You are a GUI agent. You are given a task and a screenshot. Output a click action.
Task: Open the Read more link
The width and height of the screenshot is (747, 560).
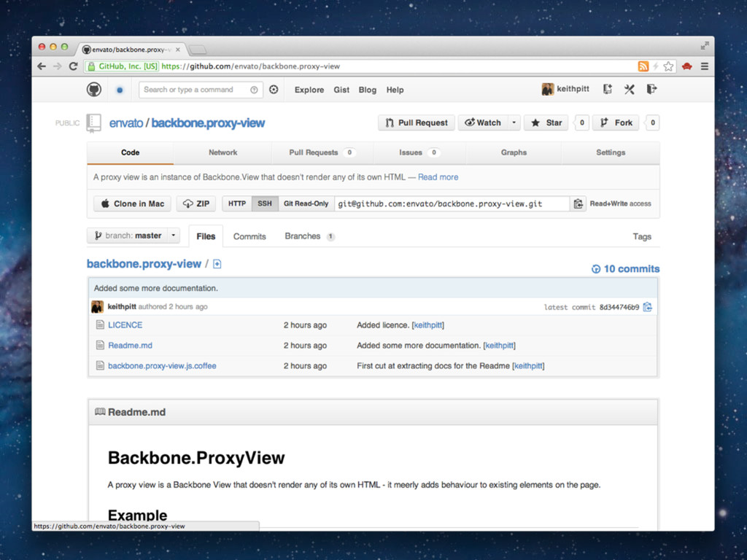438,177
